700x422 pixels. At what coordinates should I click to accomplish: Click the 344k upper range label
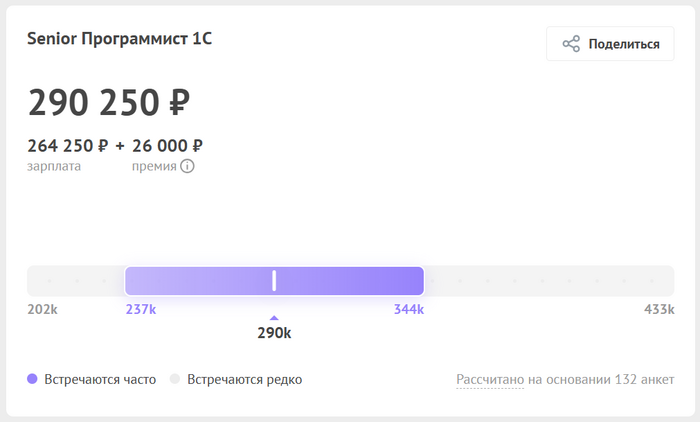(409, 309)
